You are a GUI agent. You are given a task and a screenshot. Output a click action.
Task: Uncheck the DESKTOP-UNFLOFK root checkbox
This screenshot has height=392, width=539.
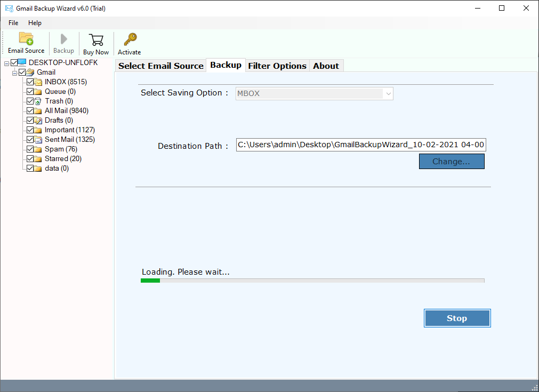tap(14, 62)
